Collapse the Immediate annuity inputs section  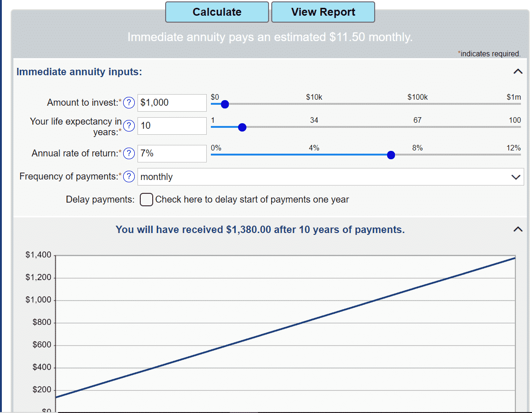point(517,72)
